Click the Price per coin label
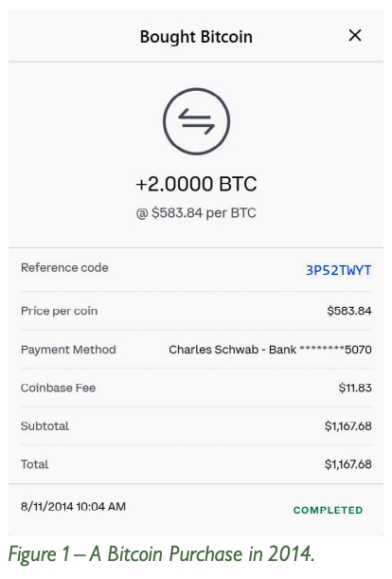 tap(59, 311)
